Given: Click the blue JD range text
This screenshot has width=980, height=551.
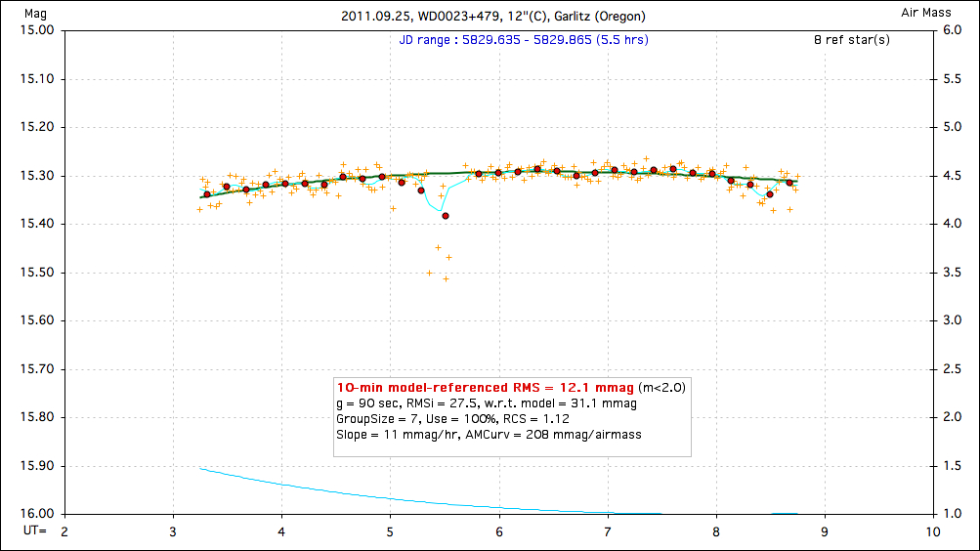Looking at the screenshot, I should tap(524, 40).
